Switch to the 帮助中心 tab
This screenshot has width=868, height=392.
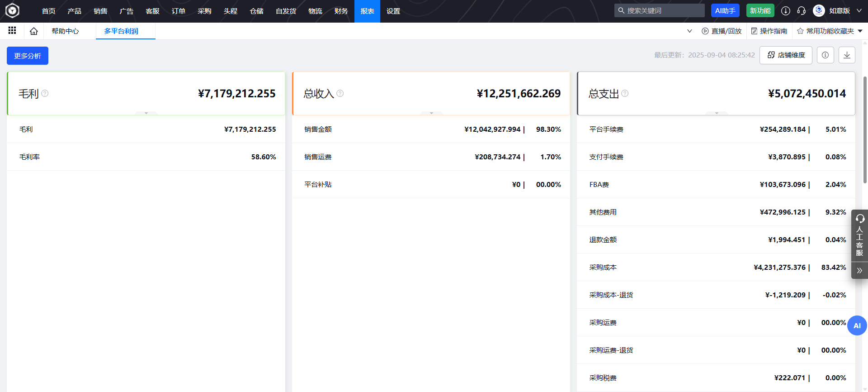[65, 31]
